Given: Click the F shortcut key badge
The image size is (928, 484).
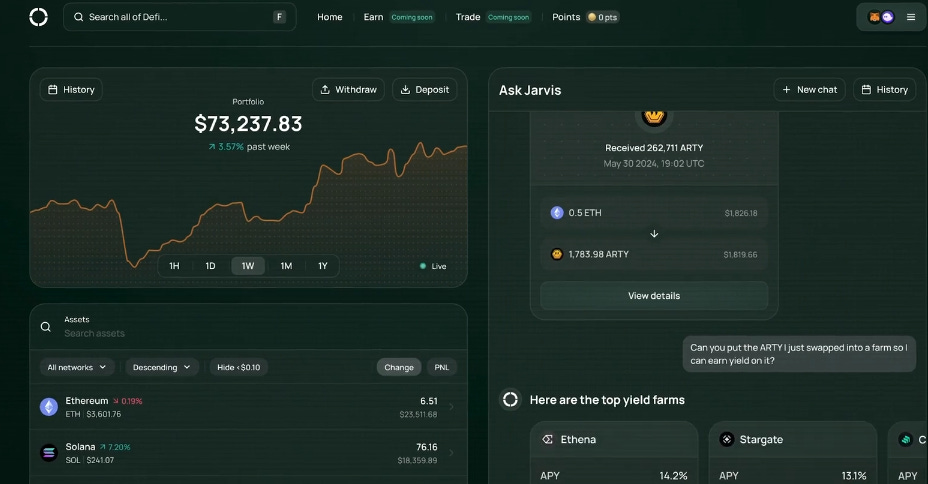Looking at the screenshot, I should coord(279,17).
